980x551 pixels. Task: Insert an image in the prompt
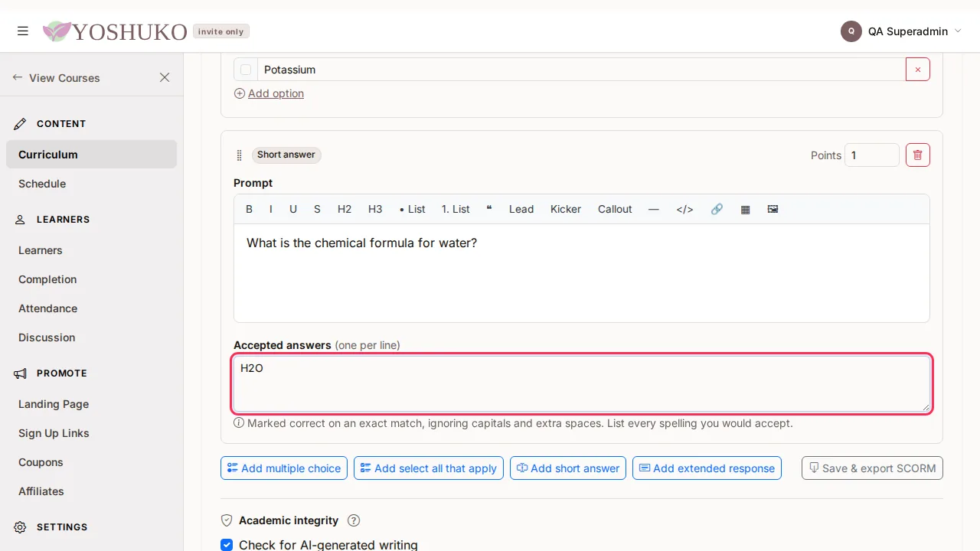click(773, 209)
